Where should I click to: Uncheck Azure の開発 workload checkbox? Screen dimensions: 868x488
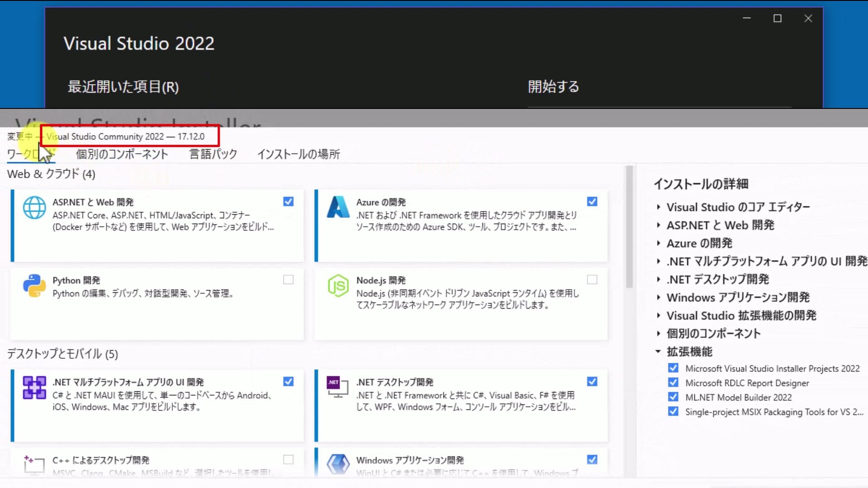(592, 202)
